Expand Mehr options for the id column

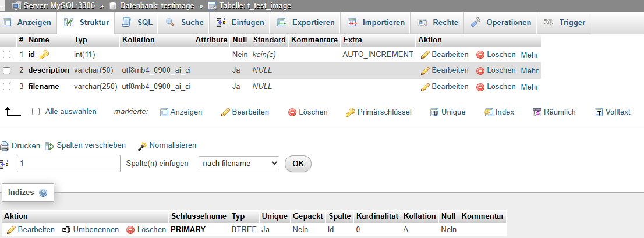pyautogui.click(x=529, y=55)
